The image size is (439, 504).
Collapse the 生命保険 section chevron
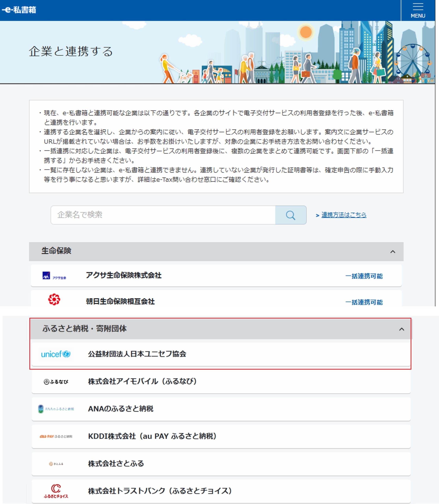tap(393, 252)
